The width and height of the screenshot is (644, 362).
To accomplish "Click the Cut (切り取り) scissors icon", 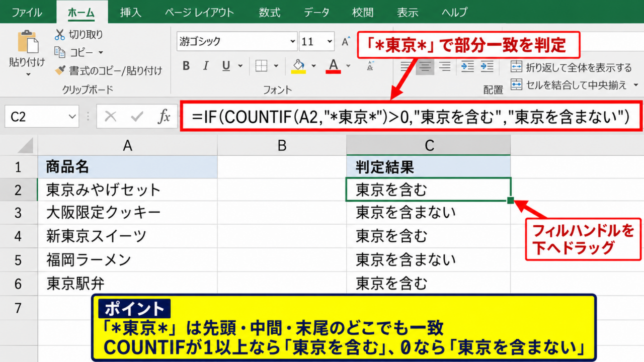I will click(x=60, y=35).
